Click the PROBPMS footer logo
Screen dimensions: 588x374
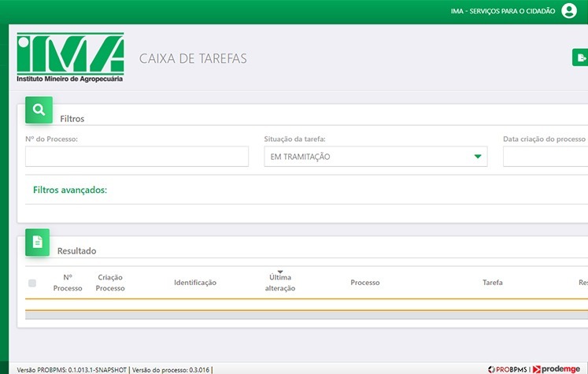click(508, 369)
